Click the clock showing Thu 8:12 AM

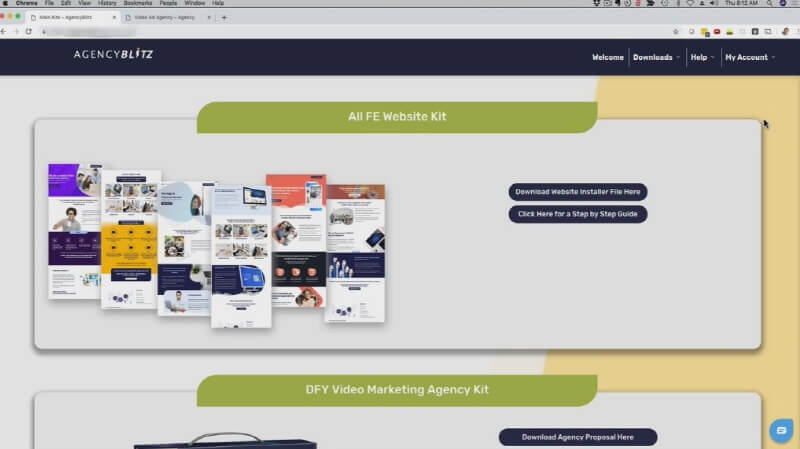741,3
